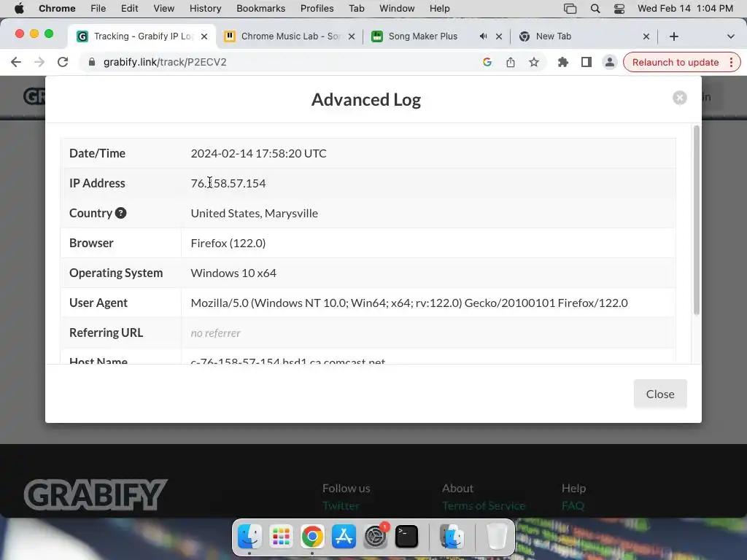This screenshot has width=747, height=560.
Task: Click the date and time in menu bar
Action: pos(685,8)
